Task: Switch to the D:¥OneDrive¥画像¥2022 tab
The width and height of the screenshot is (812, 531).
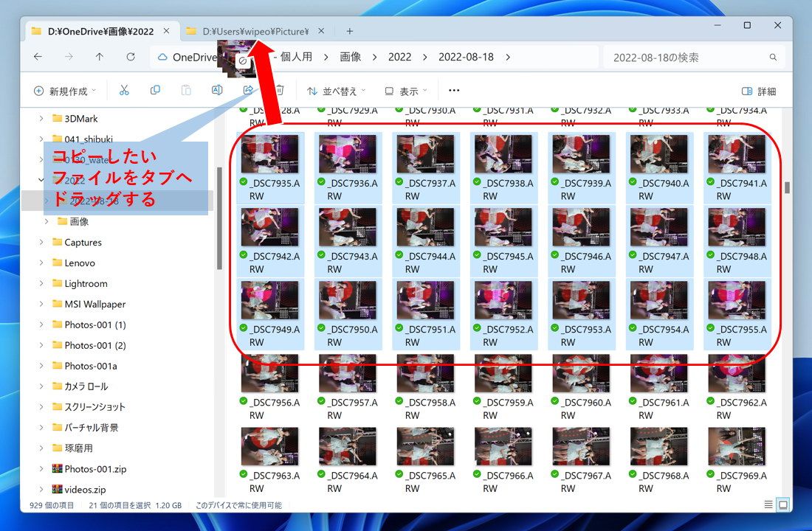Action: tap(101, 31)
